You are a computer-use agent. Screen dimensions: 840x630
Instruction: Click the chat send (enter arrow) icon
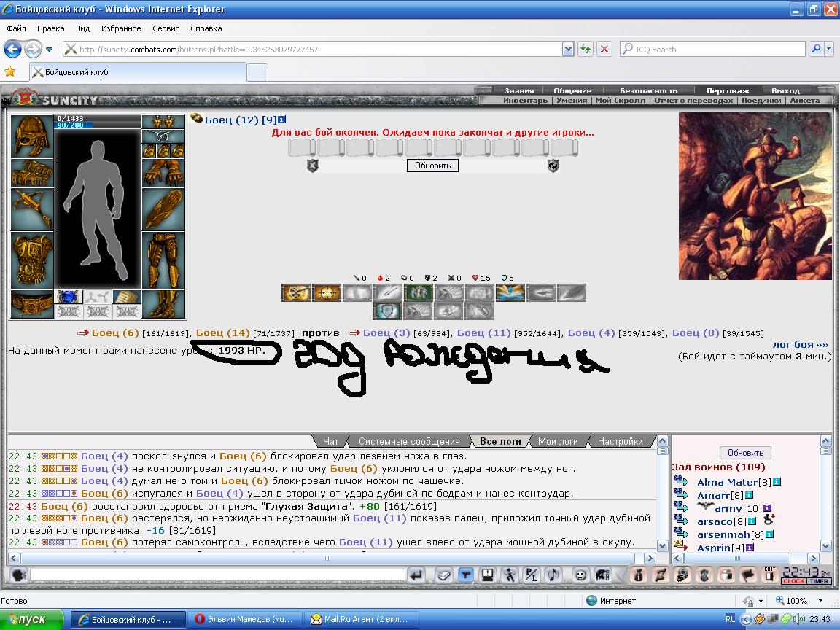pos(416,575)
